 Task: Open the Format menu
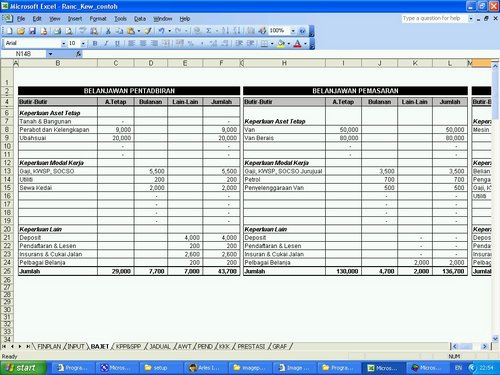[x=98, y=19]
